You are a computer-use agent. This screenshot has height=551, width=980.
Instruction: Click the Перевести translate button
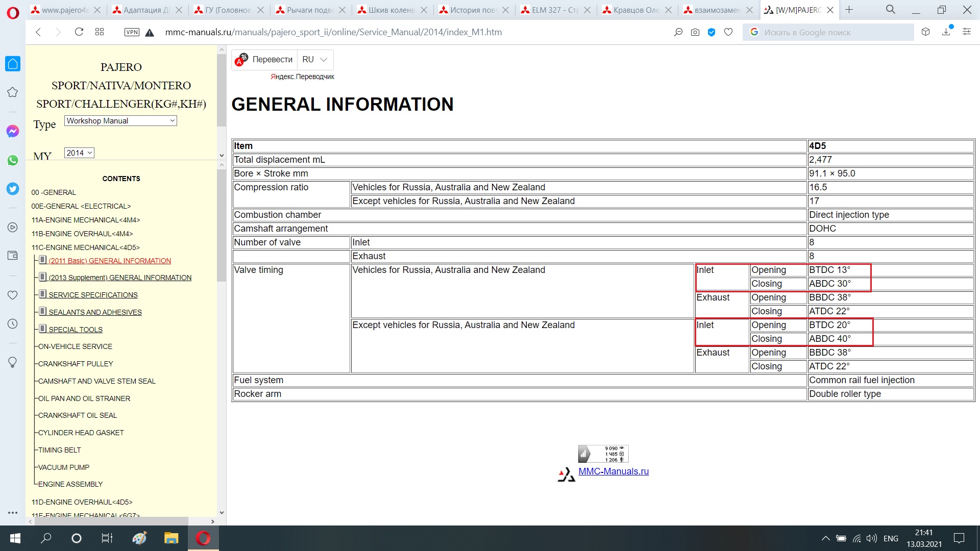272,60
